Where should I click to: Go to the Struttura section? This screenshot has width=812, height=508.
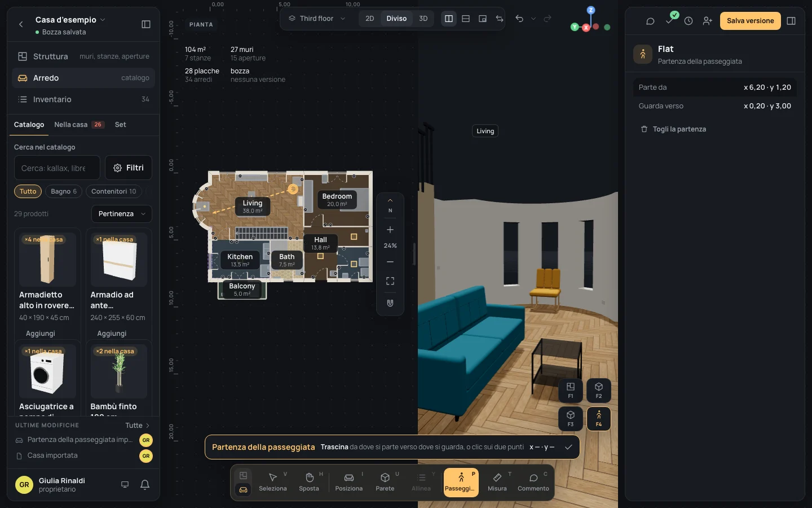pyautogui.click(x=83, y=56)
